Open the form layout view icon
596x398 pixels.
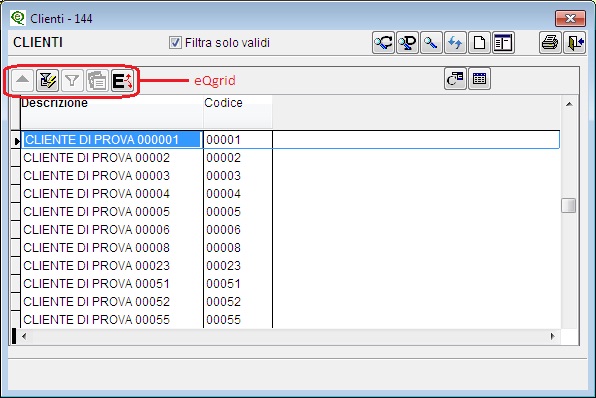503,43
